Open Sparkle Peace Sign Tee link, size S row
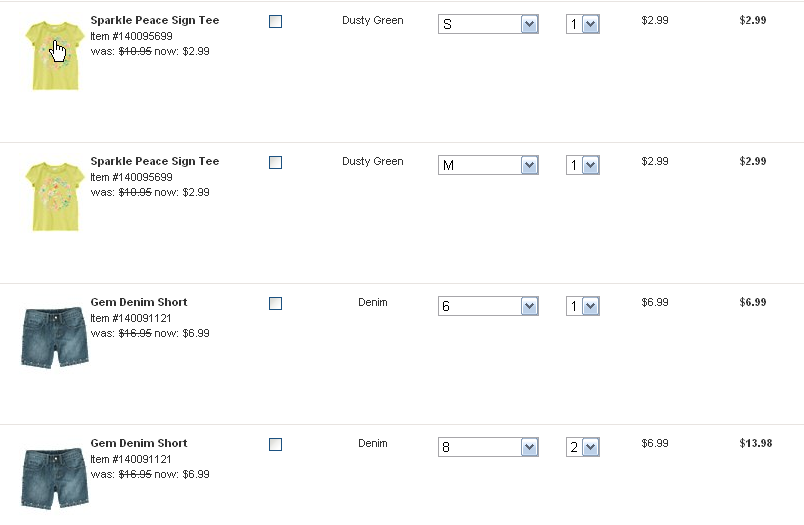This screenshot has width=804, height=525. (x=154, y=20)
